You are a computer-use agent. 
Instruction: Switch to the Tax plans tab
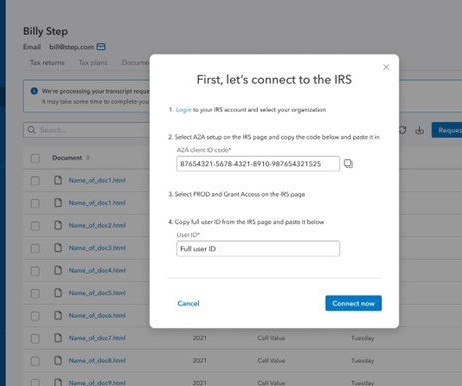93,62
